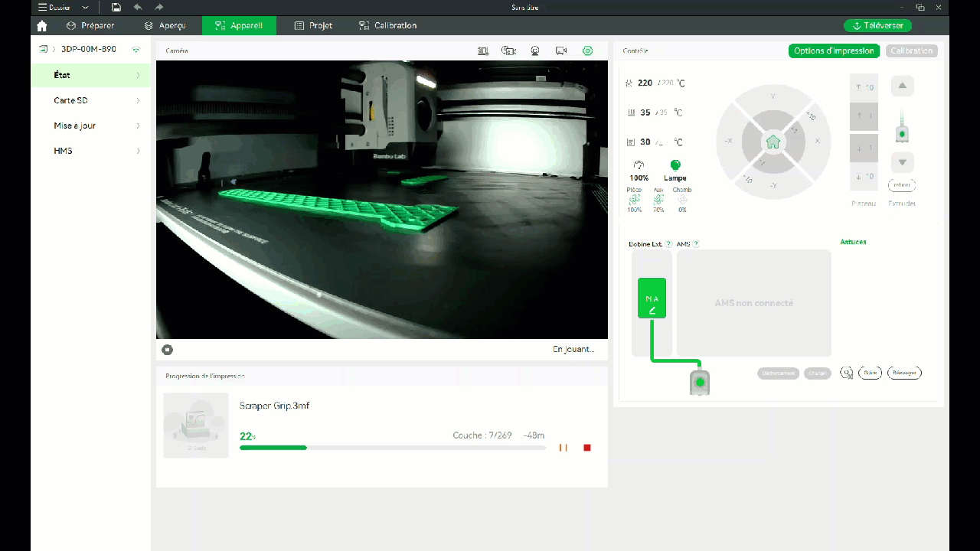The image size is (980, 551).
Task: Open the Calibration tab in top bar
Action: tap(387, 25)
